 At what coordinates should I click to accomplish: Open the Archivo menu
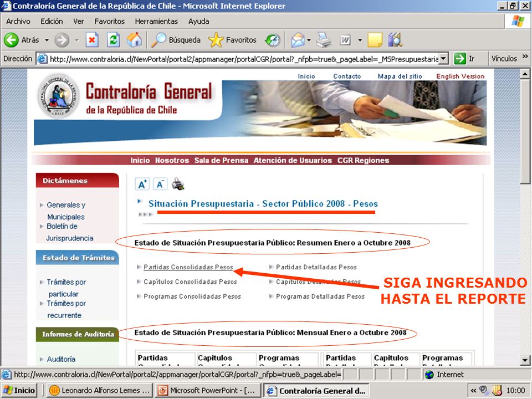18,22
